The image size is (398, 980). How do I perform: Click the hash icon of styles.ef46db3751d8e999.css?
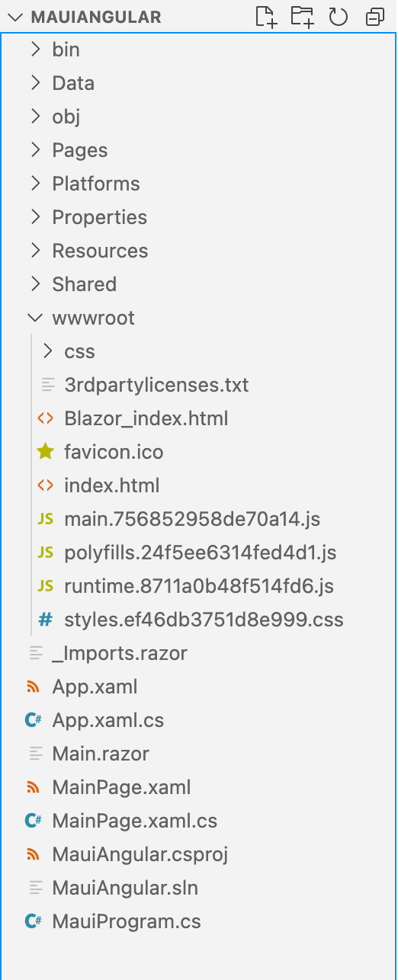[46, 620]
